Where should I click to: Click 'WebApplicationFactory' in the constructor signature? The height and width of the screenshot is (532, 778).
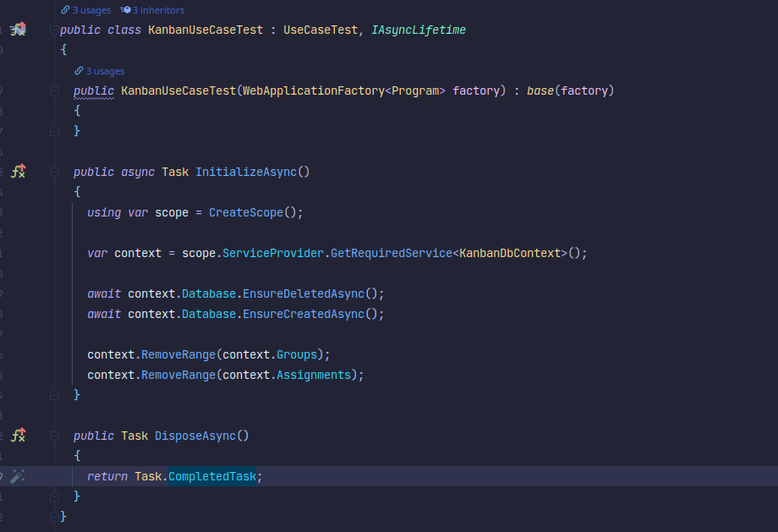314,90
